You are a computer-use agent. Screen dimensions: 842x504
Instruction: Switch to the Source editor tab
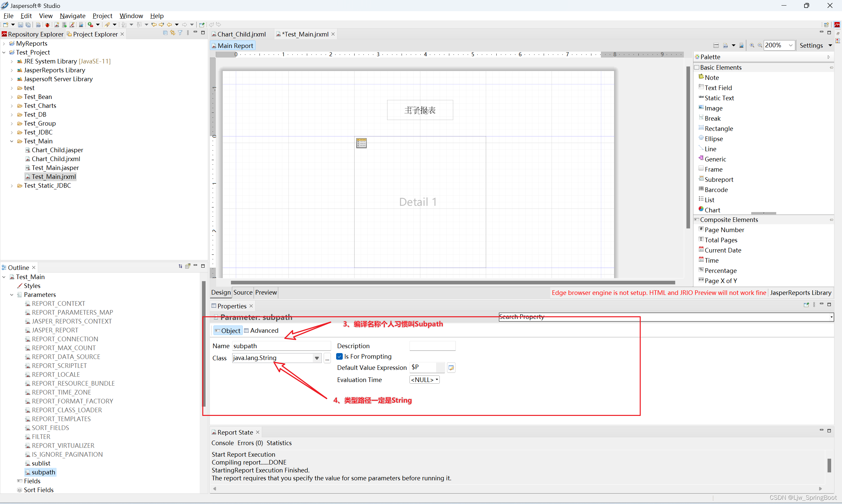(242, 292)
